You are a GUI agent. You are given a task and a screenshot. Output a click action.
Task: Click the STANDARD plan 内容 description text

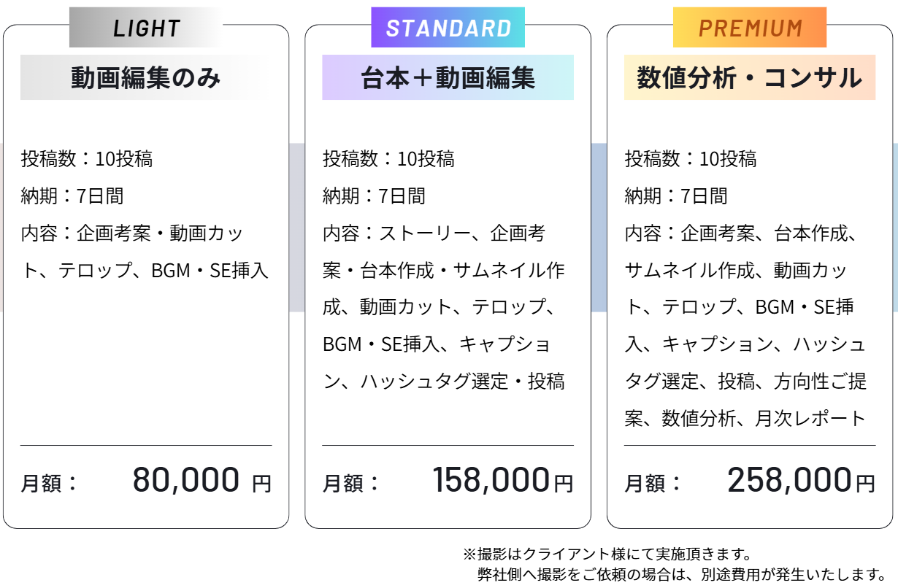(x=444, y=306)
